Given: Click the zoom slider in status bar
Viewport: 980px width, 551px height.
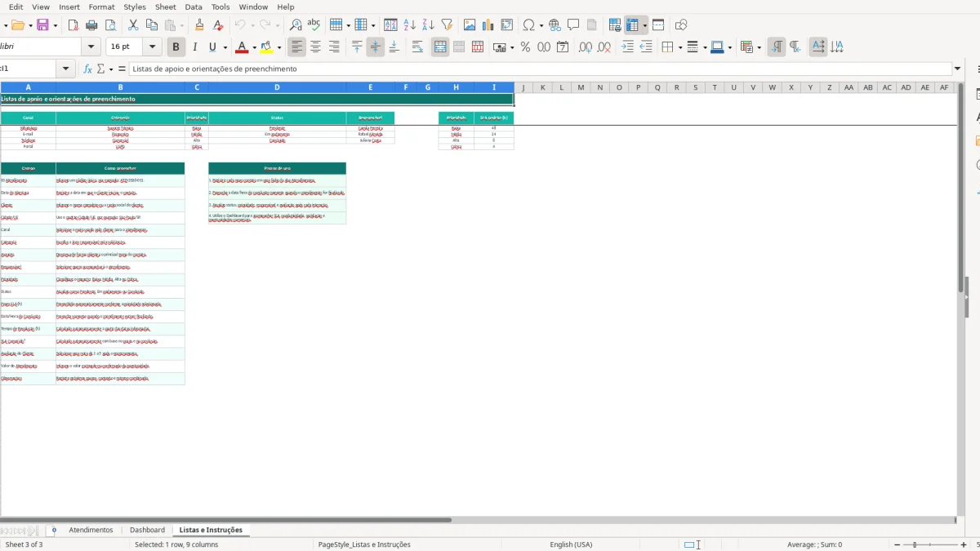Looking at the screenshot, I should click(x=932, y=544).
